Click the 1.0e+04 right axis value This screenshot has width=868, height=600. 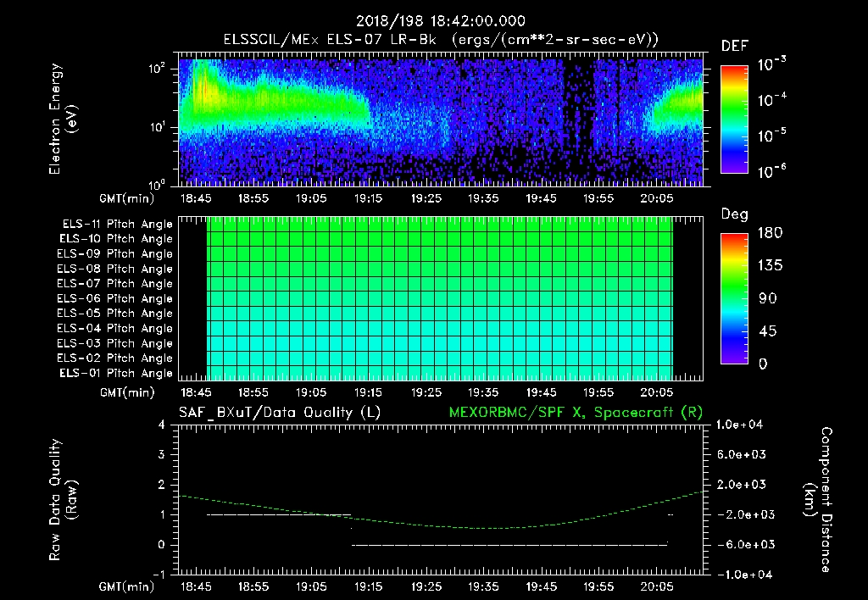(x=740, y=425)
